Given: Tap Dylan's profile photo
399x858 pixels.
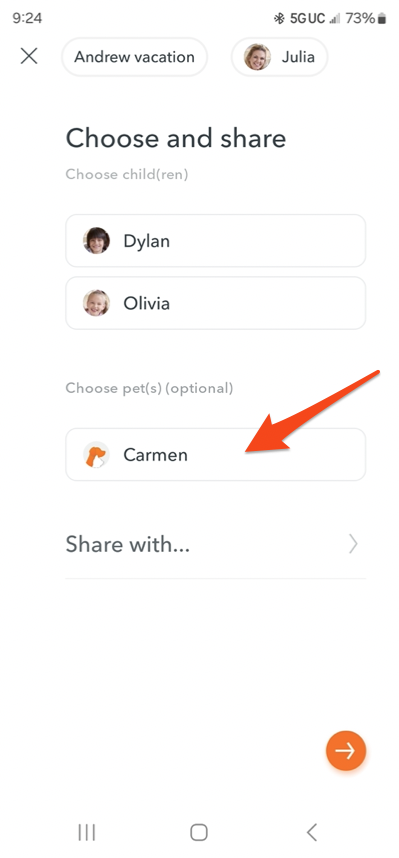Looking at the screenshot, I should (x=96, y=241).
